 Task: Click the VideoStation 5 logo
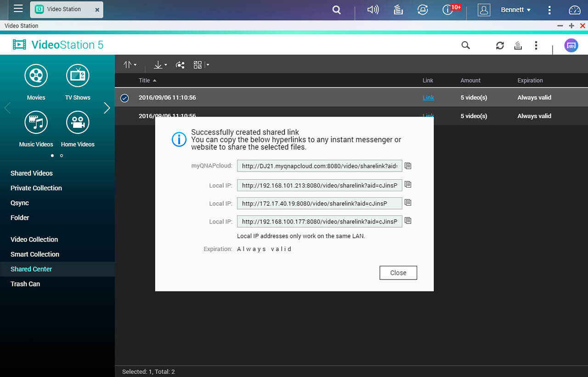58,45
